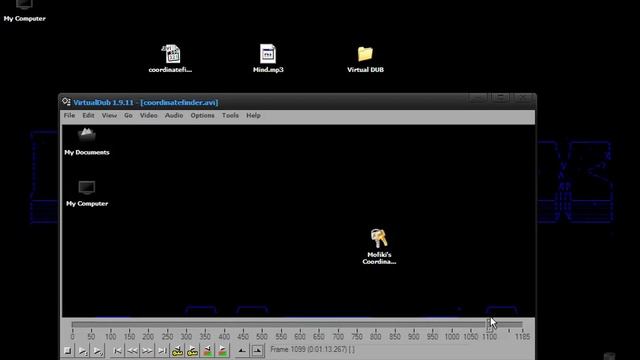Open the Audio menu
This screenshot has width=640, height=360.
(x=174, y=116)
